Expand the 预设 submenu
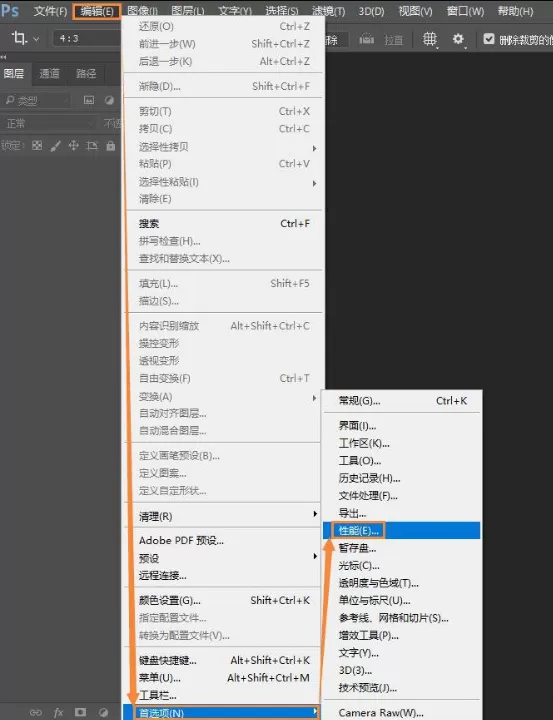 click(x=223, y=558)
